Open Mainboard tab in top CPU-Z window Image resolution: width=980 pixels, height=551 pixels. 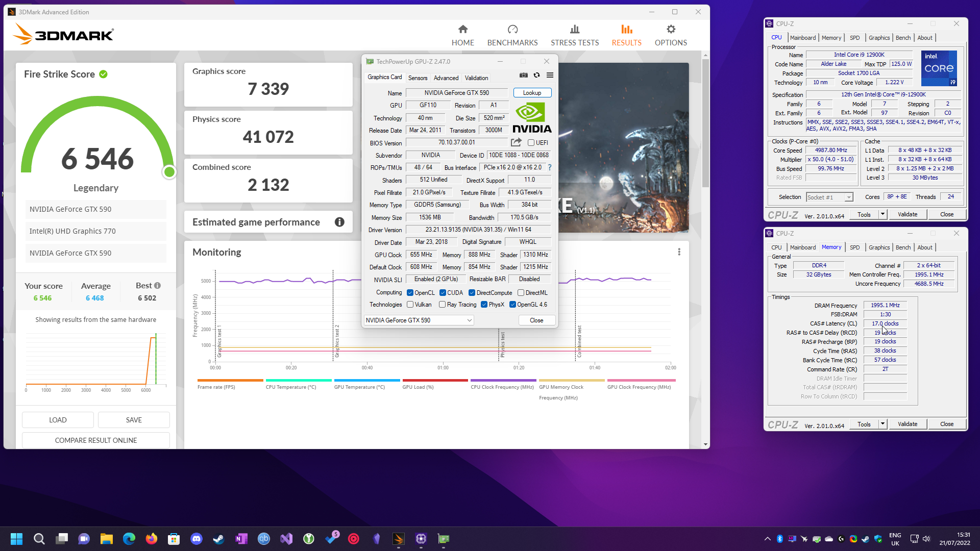point(803,38)
